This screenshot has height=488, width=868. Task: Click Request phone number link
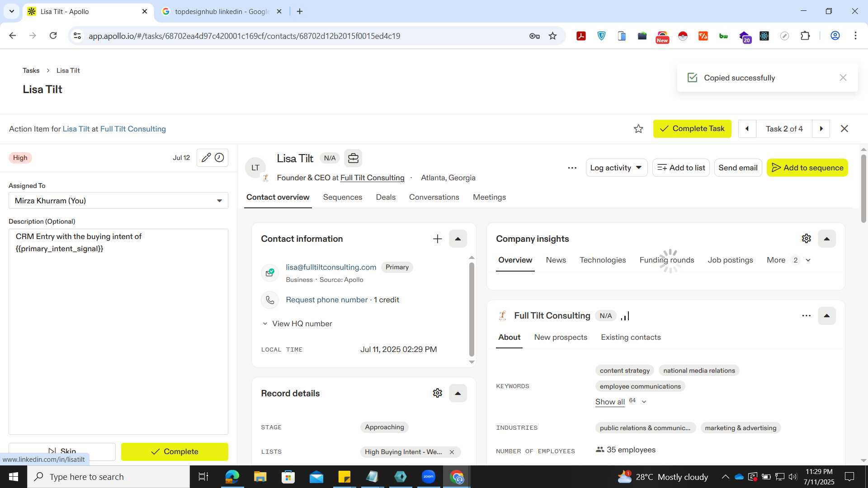(326, 300)
